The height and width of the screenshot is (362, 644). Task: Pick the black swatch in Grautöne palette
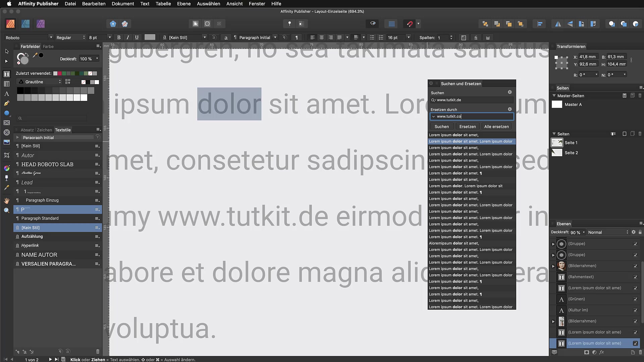click(x=20, y=90)
